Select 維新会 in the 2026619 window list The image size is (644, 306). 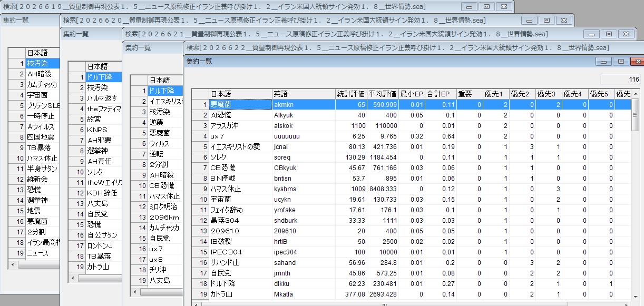(43, 179)
